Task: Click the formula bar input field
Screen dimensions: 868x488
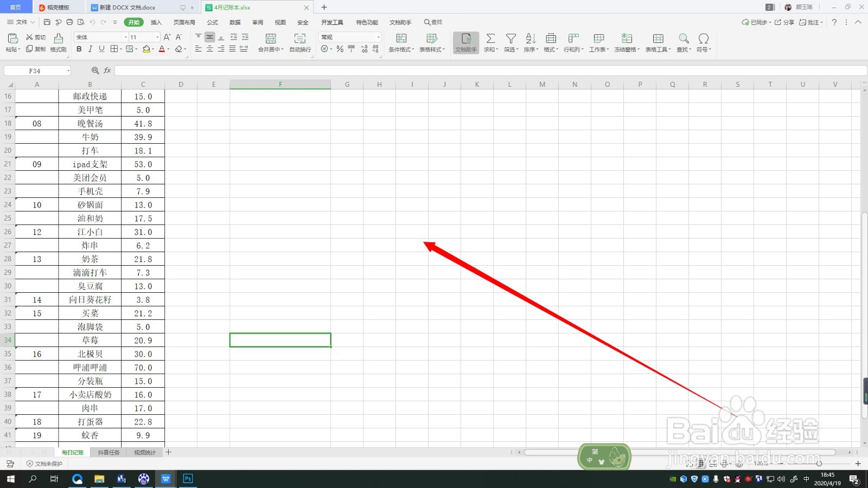Action: (x=490, y=71)
